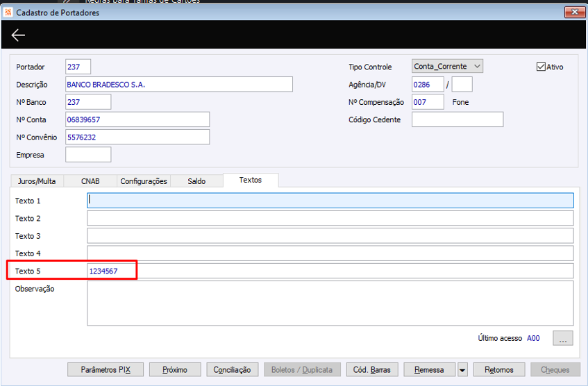Switch to the Juros/Multa tab
The height and width of the screenshot is (386, 588).
tap(37, 181)
